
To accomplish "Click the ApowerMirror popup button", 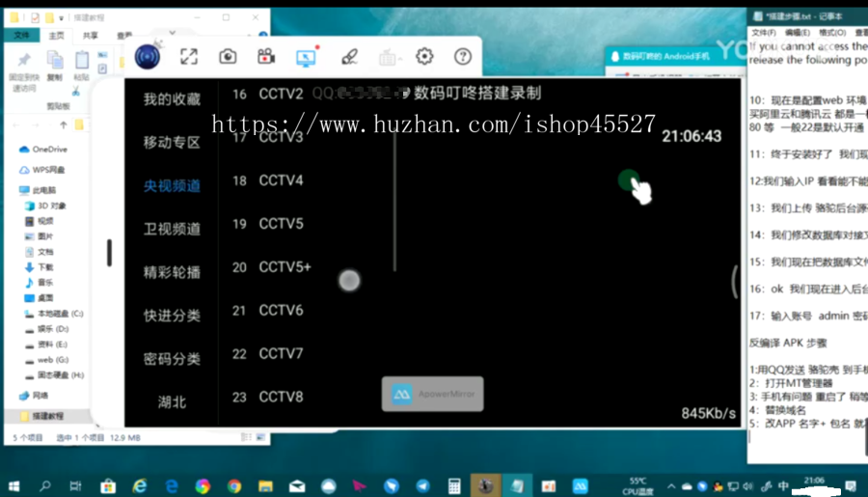I will [x=432, y=394].
